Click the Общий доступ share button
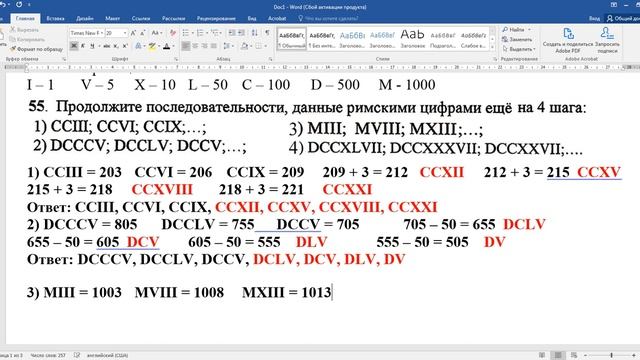Image resolution: width=640 pixels, height=360 pixels. point(622,18)
